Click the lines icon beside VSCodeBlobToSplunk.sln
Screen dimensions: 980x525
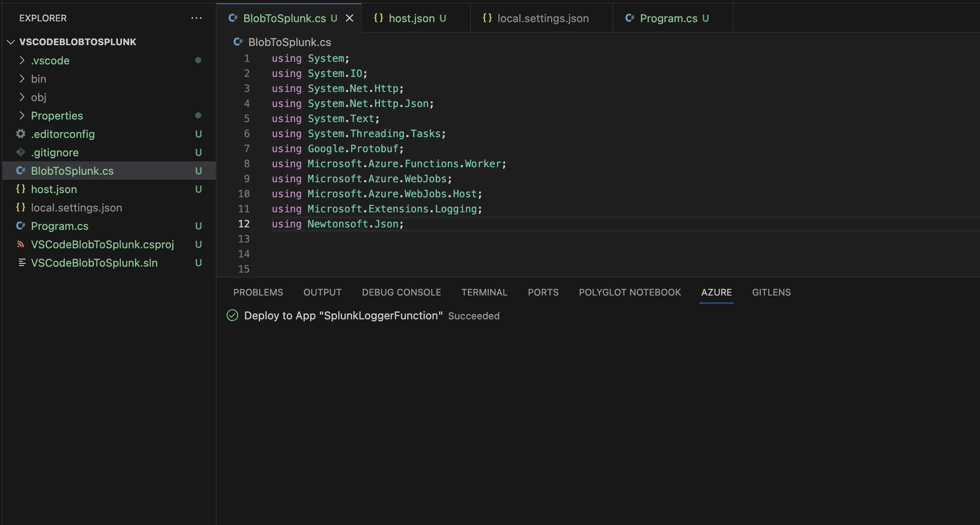tap(22, 262)
